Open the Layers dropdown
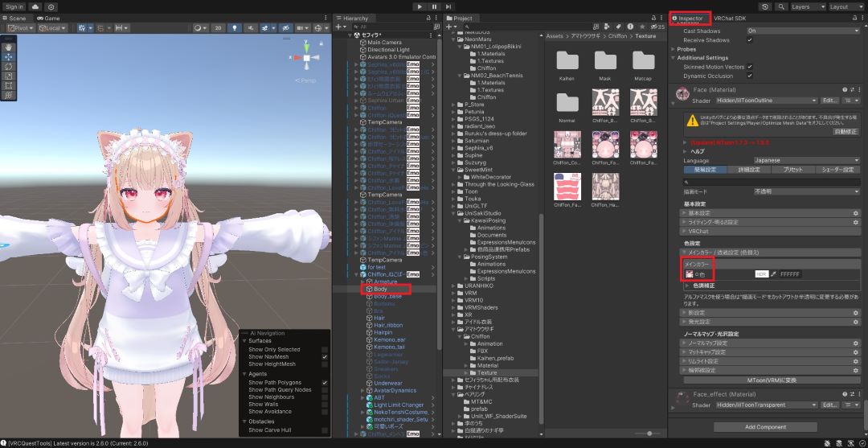Image resolution: width=868 pixels, height=448 pixels. [808, 6]
